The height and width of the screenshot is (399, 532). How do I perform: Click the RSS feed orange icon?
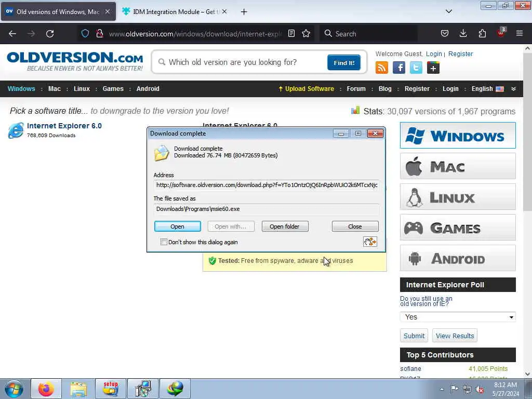(x=382, y=68)
